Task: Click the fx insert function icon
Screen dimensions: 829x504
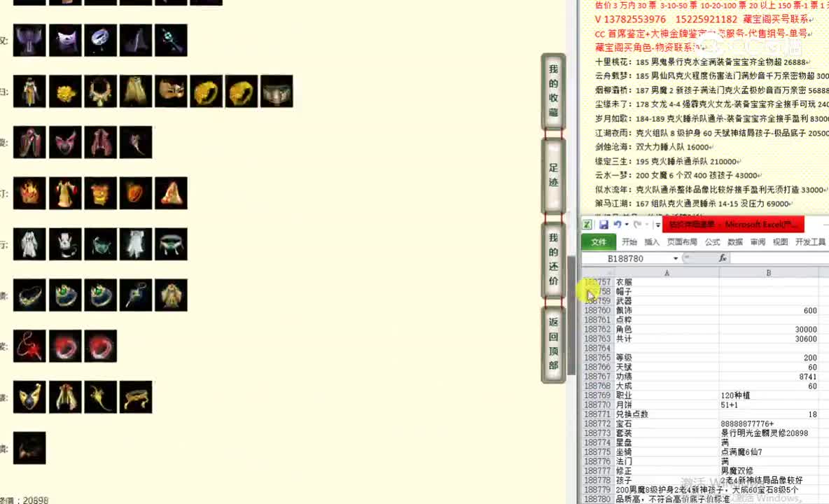Action: tap(722, 258)
